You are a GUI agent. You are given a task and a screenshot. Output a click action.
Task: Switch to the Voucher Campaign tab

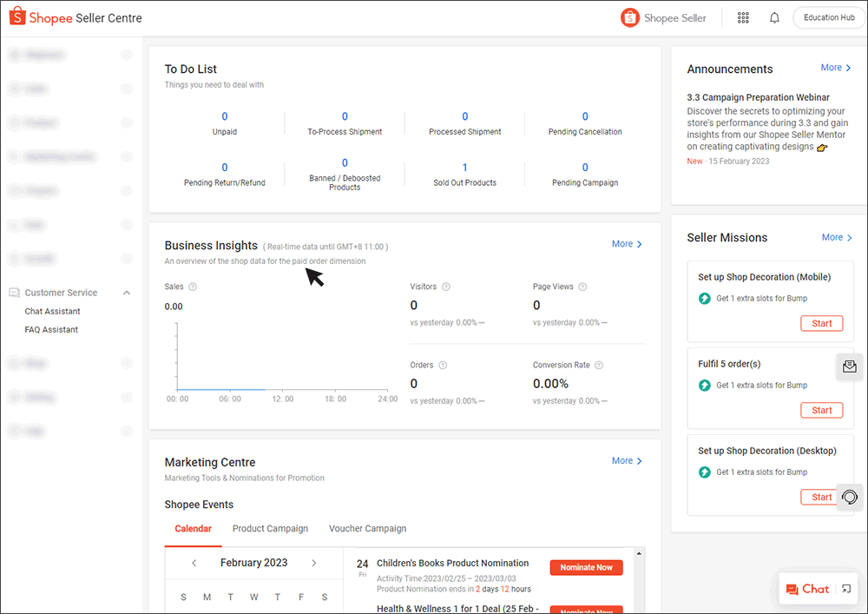pyautogui.click(x=367, y=528)
